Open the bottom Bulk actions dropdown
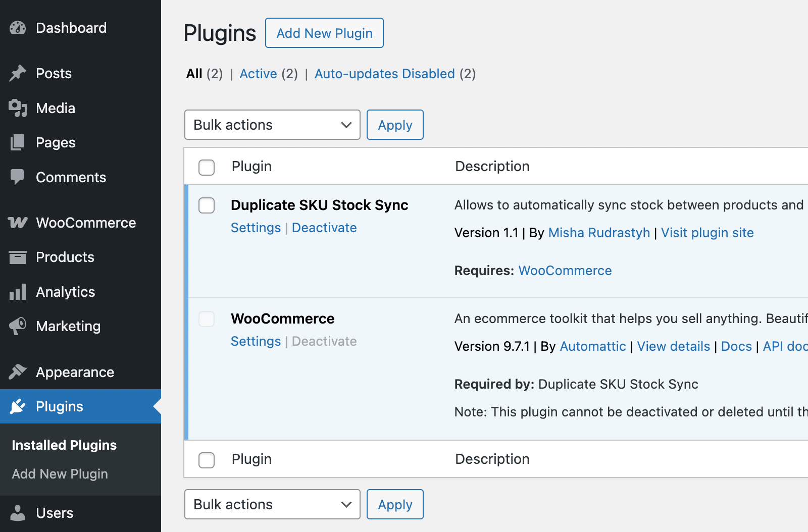The height and width of the screenshot is (532, 808). point(272,504)
